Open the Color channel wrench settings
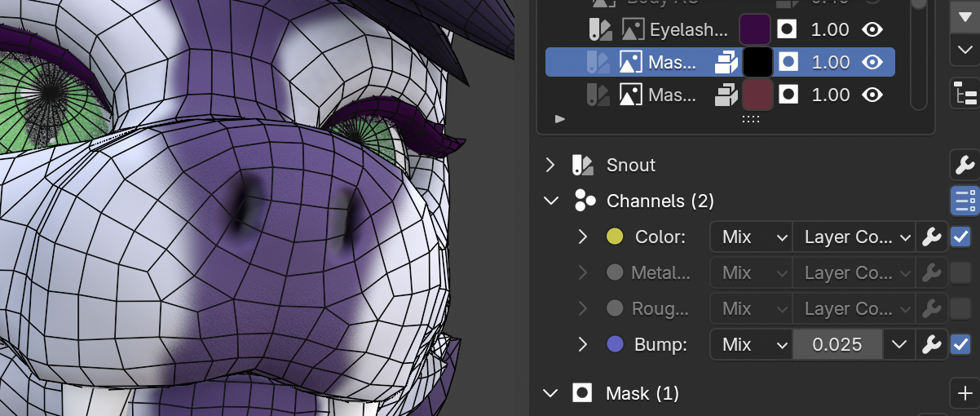The image size is (980, 416). (x=930, y=237)
